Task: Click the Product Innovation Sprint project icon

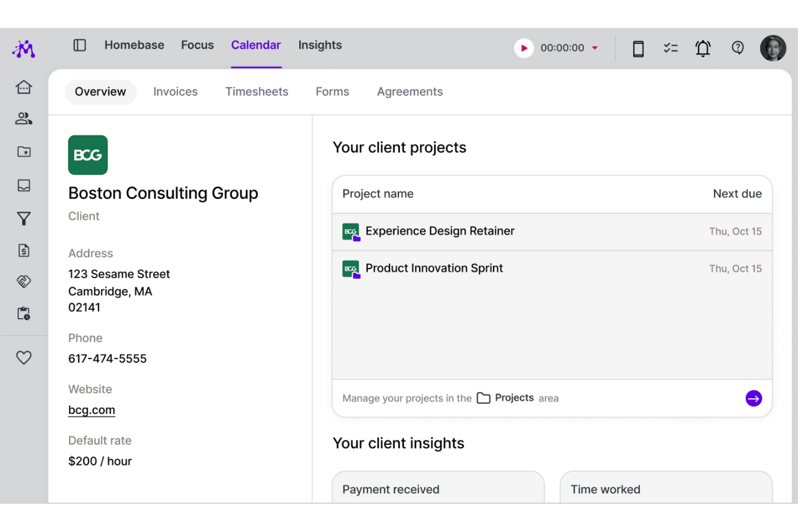Action: pos(351,269)
